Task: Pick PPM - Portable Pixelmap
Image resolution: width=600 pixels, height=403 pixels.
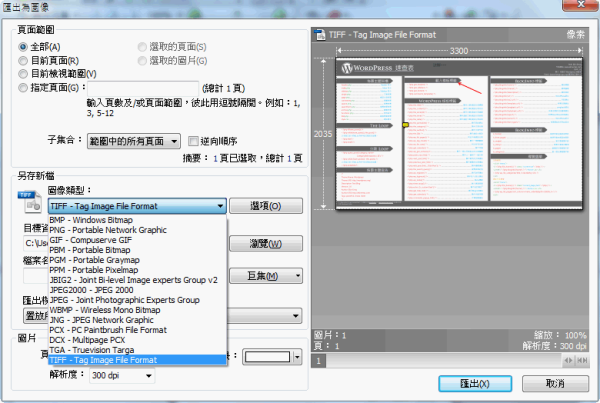Action: point(137,270)
